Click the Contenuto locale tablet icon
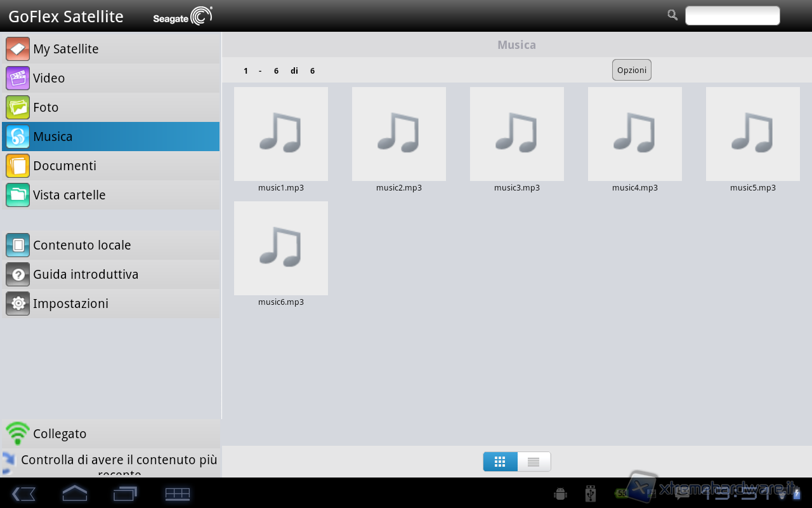 18,245
